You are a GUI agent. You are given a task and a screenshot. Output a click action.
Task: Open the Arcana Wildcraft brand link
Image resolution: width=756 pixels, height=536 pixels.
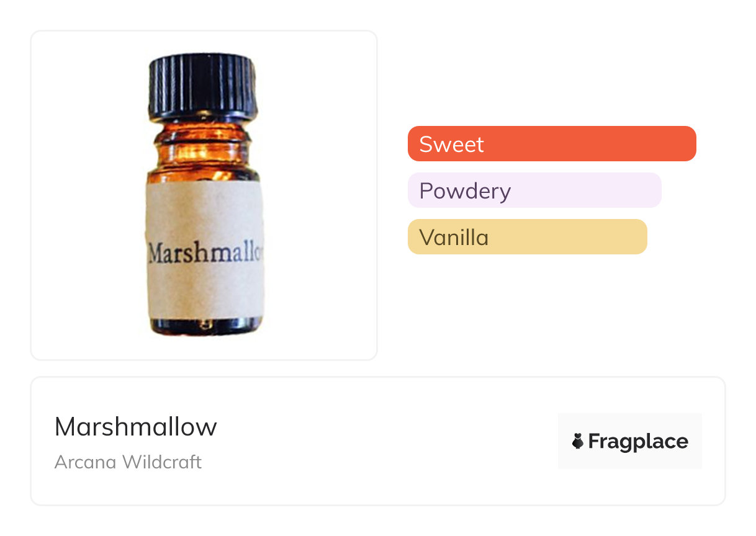point(128,462)
